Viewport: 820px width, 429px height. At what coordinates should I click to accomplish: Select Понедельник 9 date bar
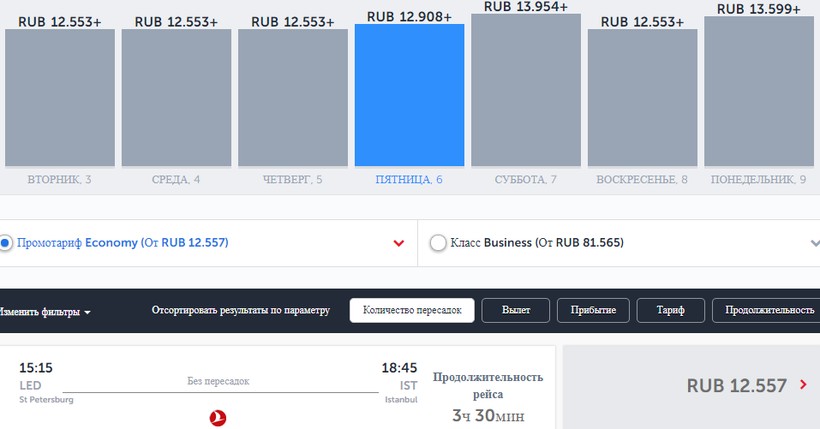[758, 92]
